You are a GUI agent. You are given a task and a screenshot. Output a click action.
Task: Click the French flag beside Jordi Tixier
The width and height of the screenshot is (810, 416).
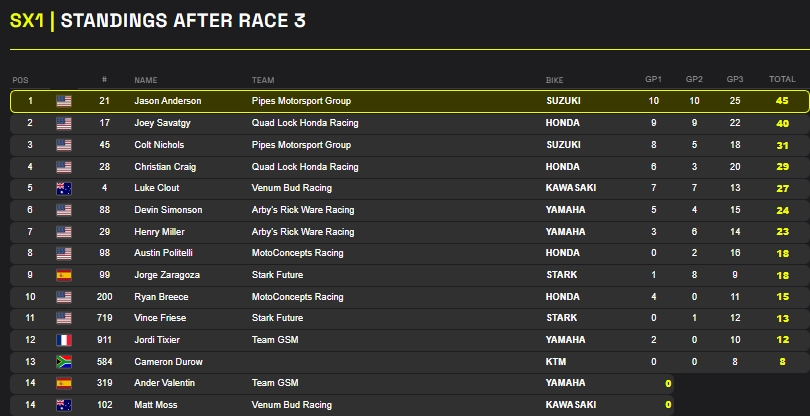point(64,340)
